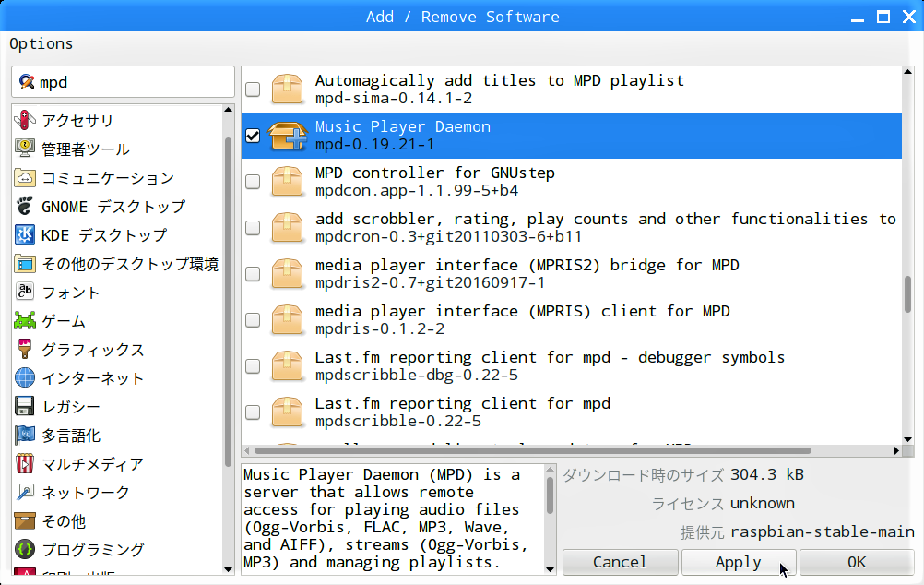Select the コミュニケーション category icon

coord(25,177)
